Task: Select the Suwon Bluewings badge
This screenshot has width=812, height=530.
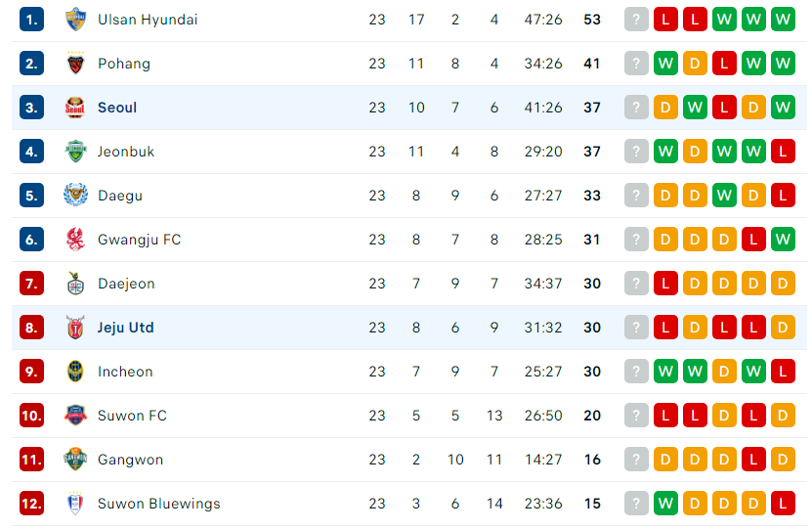Action: coord(75,504)
